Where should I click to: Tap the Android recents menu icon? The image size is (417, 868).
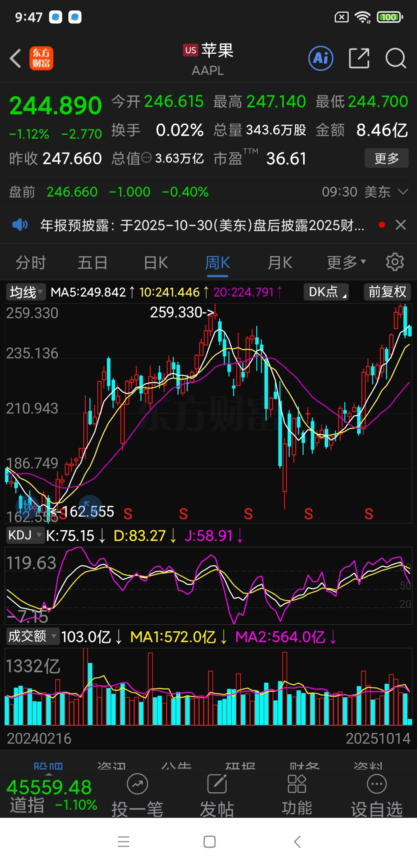[x=124, y=842]
